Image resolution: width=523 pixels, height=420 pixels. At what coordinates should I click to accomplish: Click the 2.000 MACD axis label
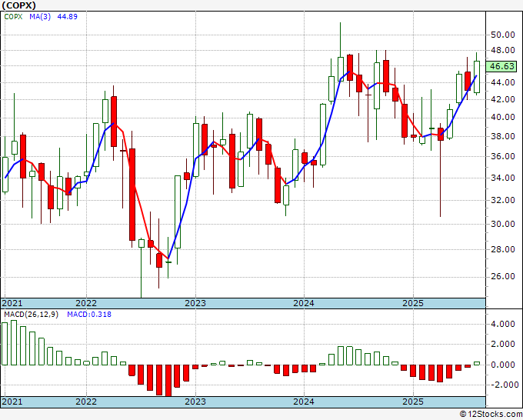tap(502, 345)
